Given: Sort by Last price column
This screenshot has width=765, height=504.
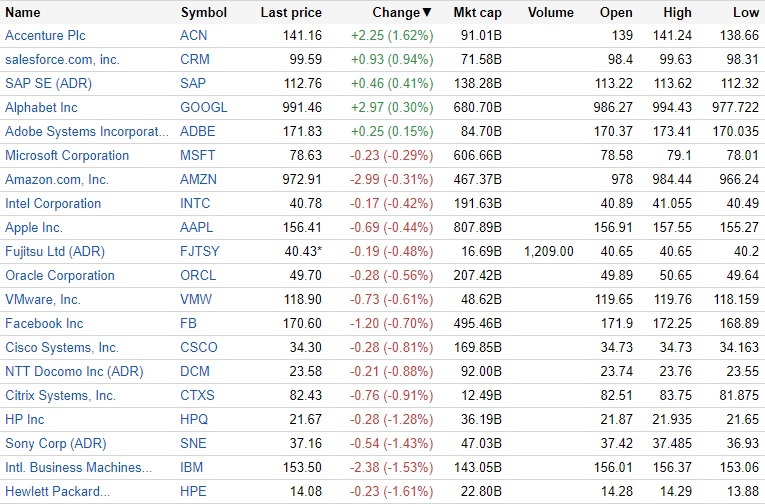Looking at the screenshot, I should click(x=290, y=13).
